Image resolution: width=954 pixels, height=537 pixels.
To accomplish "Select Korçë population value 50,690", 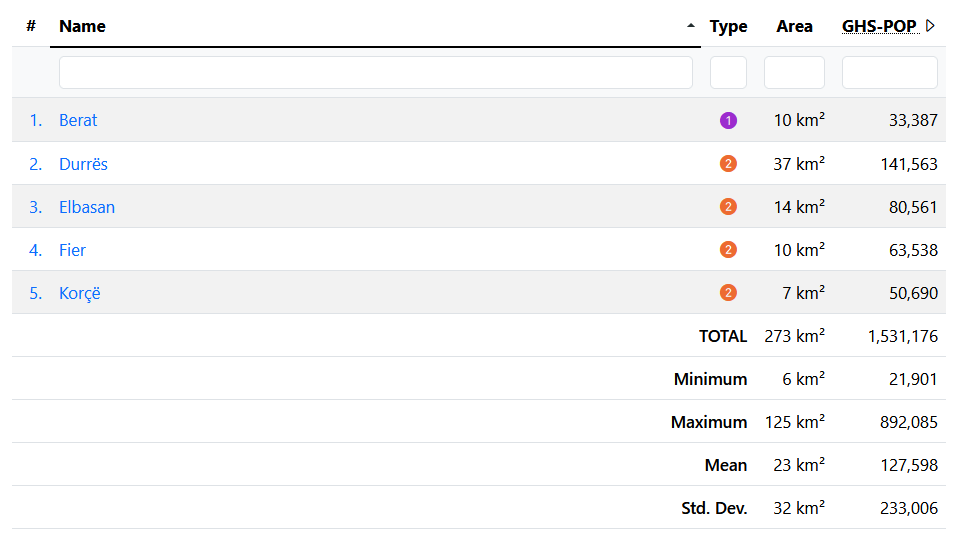I will [913, 294].
